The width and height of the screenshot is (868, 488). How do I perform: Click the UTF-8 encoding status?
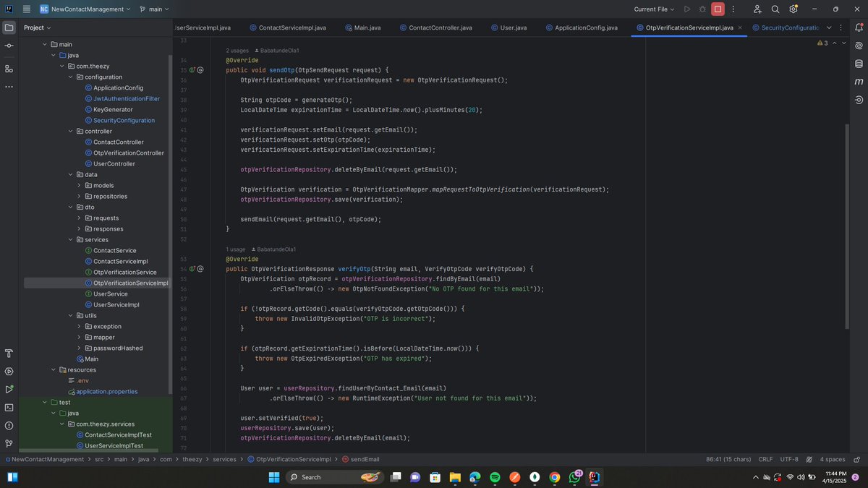pyautogui.click(x=789, y=459)
